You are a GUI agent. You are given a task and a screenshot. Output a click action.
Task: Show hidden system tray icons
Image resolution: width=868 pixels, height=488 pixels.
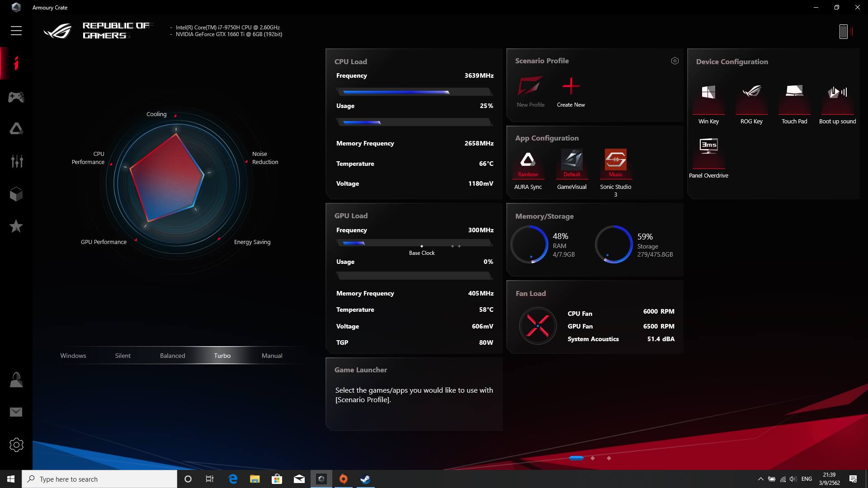760,479
